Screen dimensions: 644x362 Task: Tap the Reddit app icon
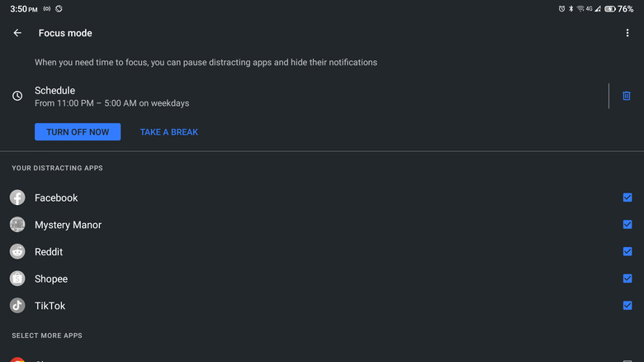(x=17, y=251)
